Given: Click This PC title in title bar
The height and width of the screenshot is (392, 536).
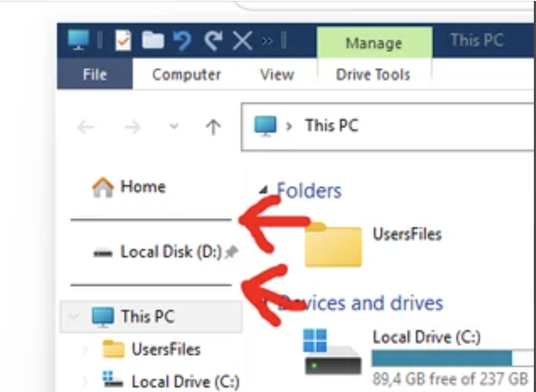Looking at the screenshot, I should pyautogui.click(x=477, y=40).
